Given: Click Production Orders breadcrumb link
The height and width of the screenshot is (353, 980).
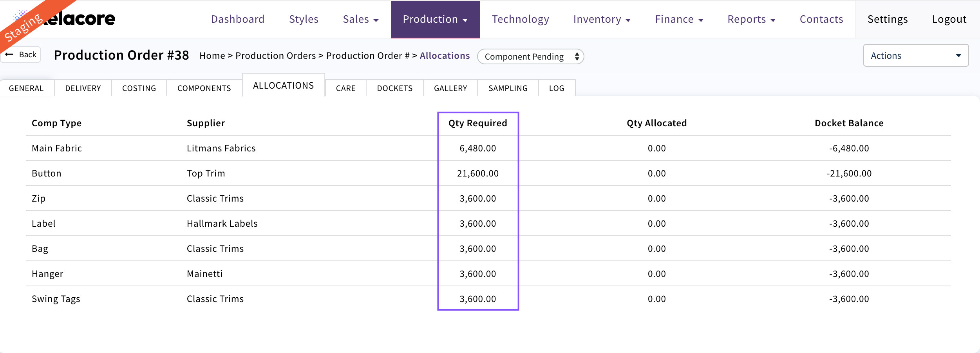Looking at the screenshot, I should pos(275,56).
